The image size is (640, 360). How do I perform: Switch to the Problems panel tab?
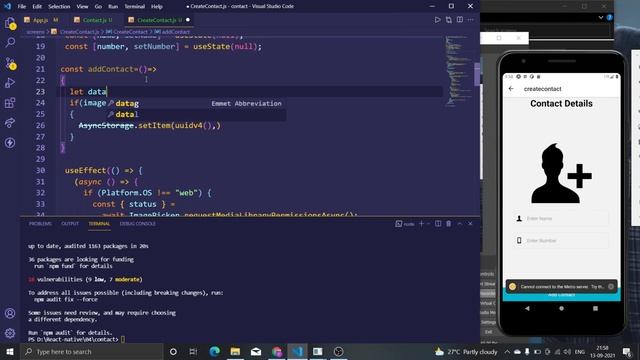click(40, 224)
